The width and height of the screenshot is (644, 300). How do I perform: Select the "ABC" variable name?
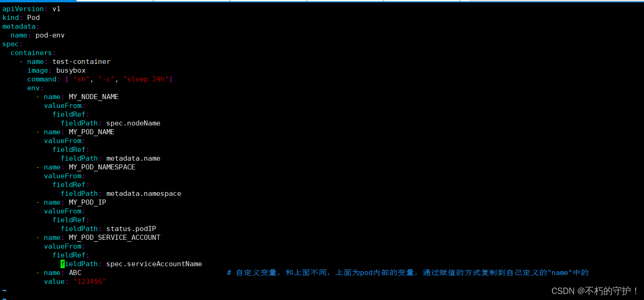pyautogui.click(x=75, y=273)
